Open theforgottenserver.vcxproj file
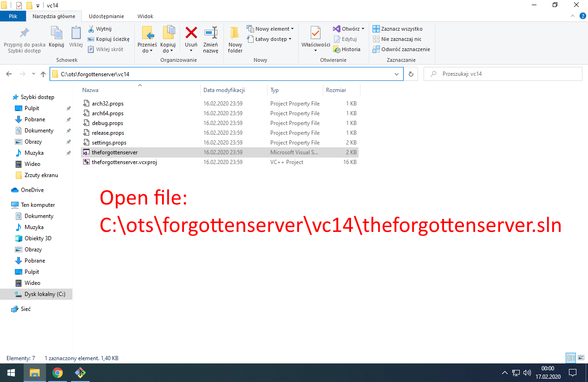This screenshot has width=588, height=382. 124,162
